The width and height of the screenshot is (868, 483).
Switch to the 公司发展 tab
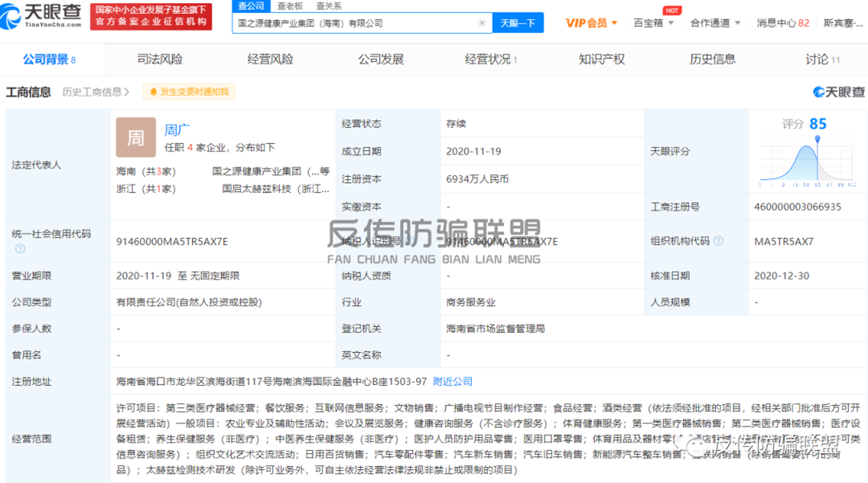pos(381,59)
